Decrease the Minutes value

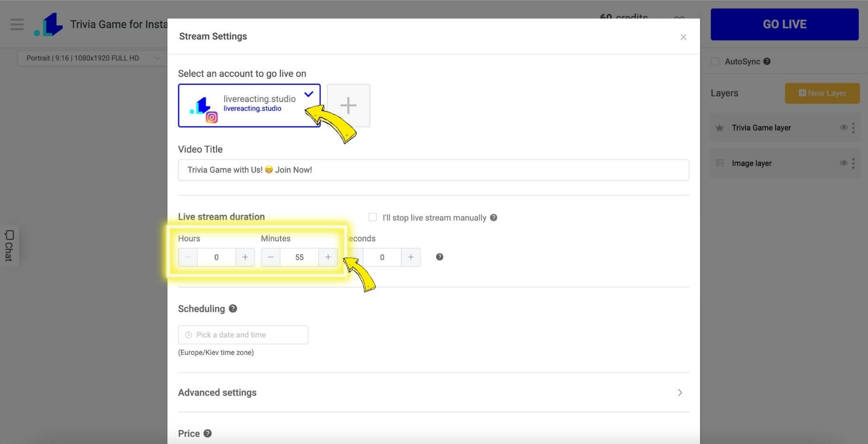pyautogui.click(x=270, y=257)
